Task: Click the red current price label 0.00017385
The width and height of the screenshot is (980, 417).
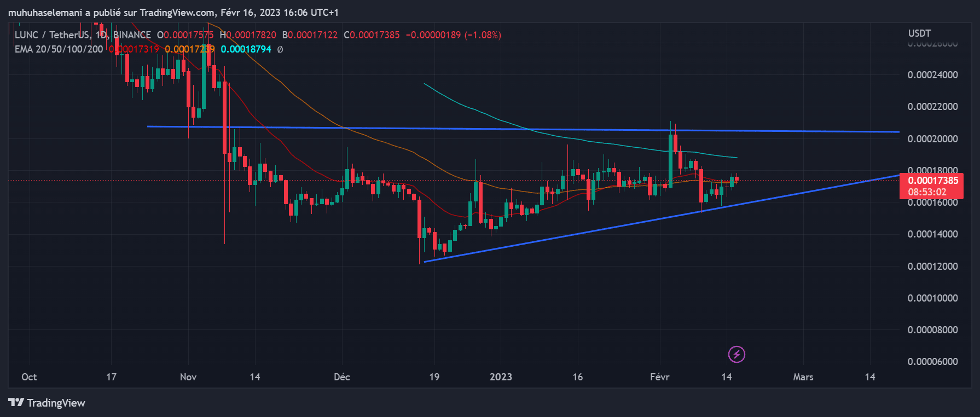Action: click(933, 181)
